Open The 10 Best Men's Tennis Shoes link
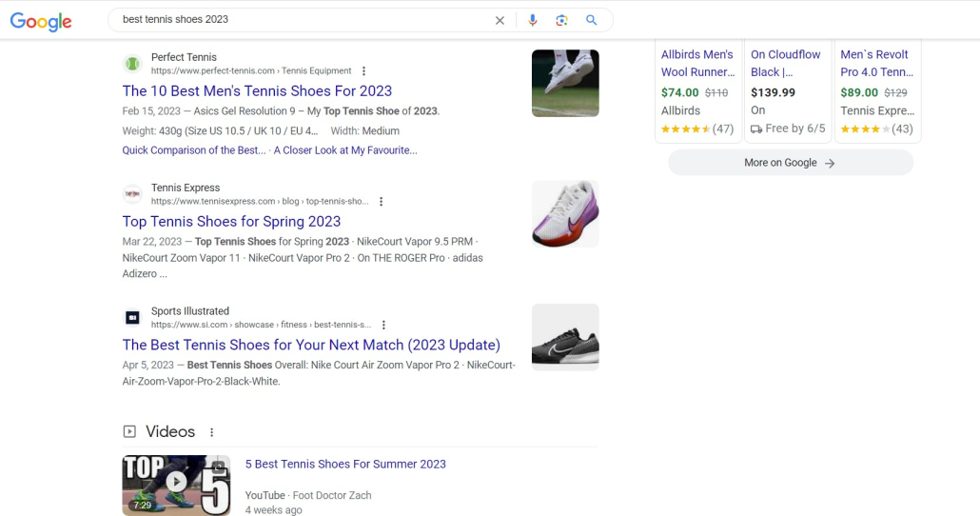 click(257, 90)
